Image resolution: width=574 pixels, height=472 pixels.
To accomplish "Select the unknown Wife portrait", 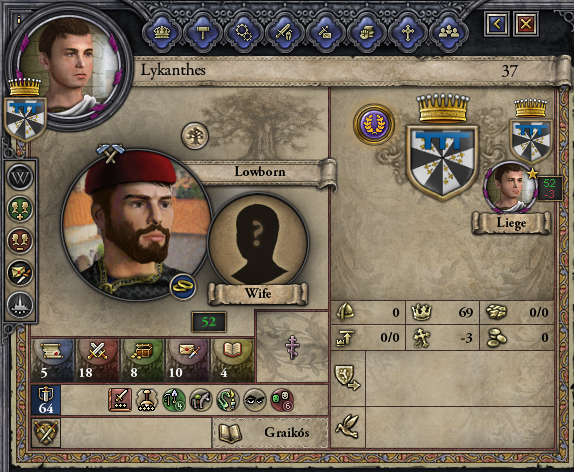I will (x=258, y=244).
